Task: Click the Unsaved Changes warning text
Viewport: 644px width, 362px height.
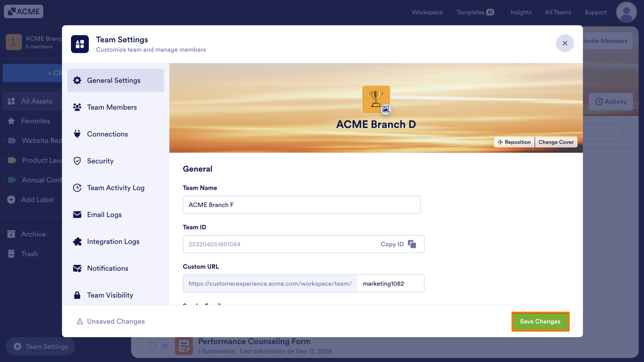Action: pos(116,321)
